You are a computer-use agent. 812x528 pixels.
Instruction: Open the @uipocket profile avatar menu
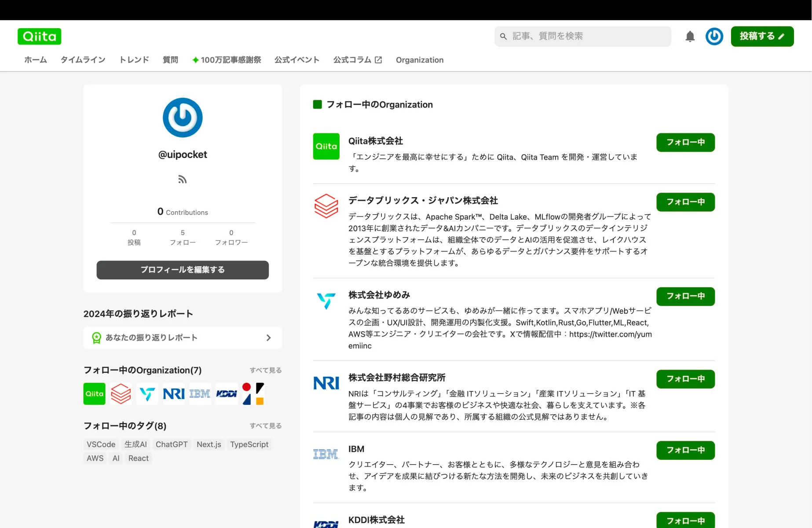tap(714, 37)
